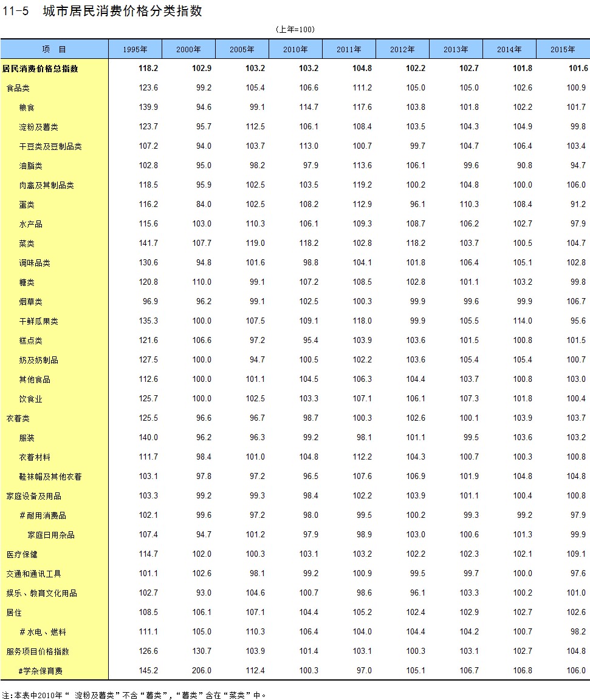Select the 服务项目价格指数 row label
This screenshot has height=700, width=590.
coord(38,651)
